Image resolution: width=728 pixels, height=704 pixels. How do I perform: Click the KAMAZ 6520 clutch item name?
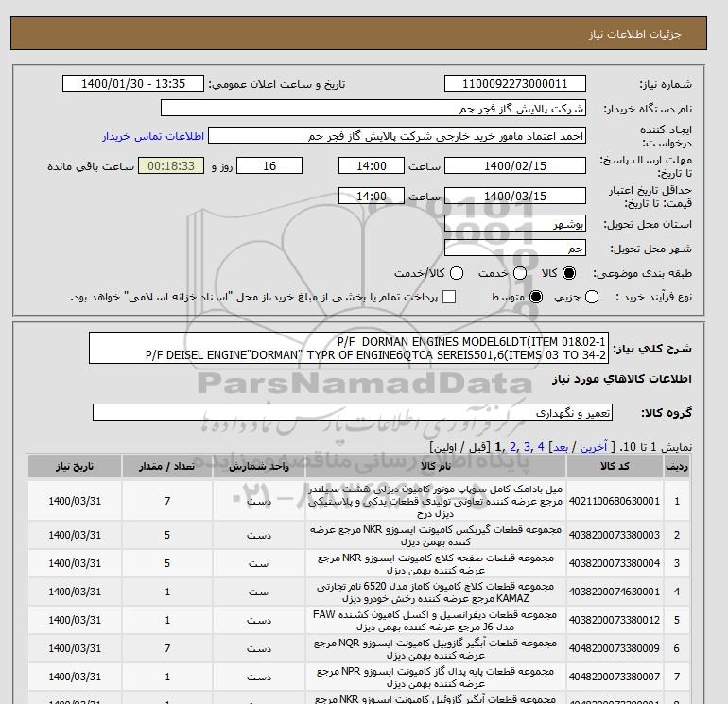(436, 592)
